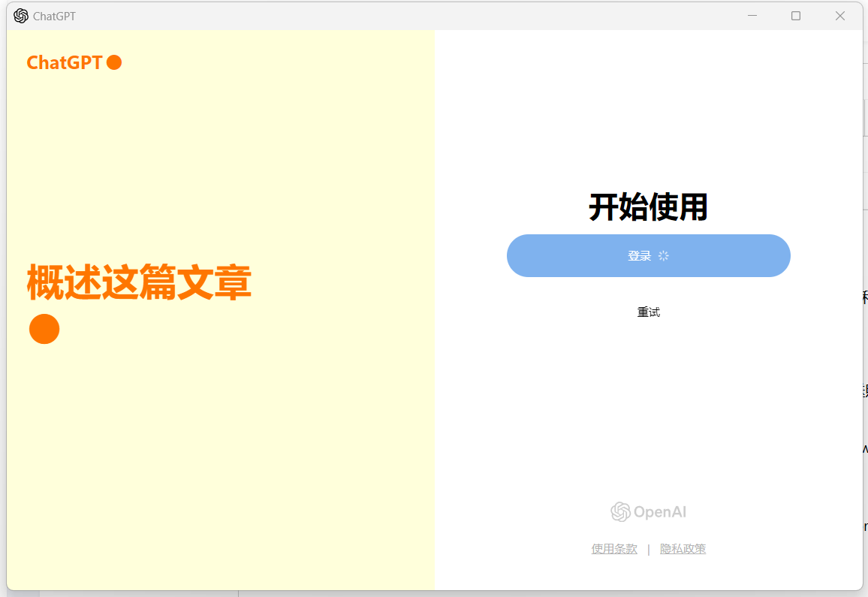Click the orange ChatGPT wordmark
This screenshot has height=597, width=868.
[65, 62]
